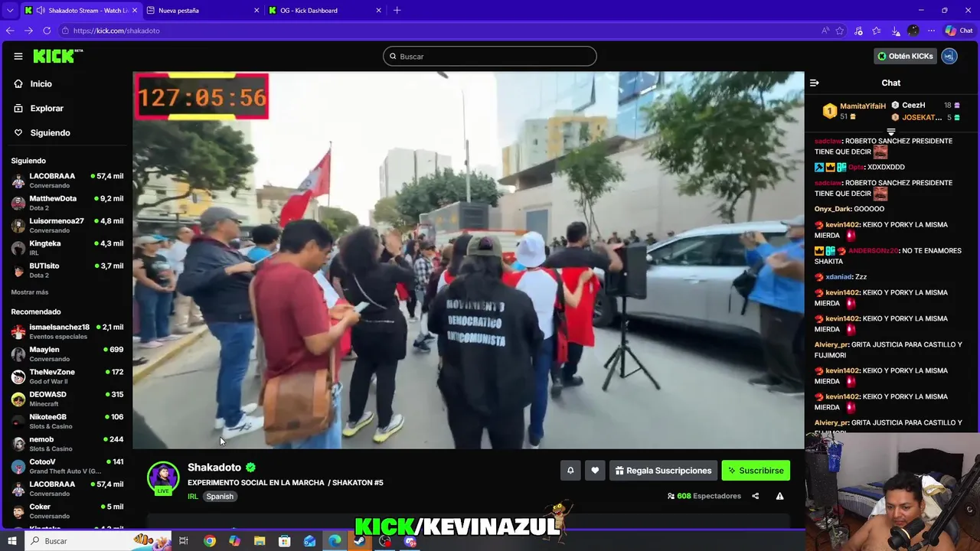Open Microsoft Store from taskbar
Viewport: 980px width, 551px height.
click(x=284, y=541)
